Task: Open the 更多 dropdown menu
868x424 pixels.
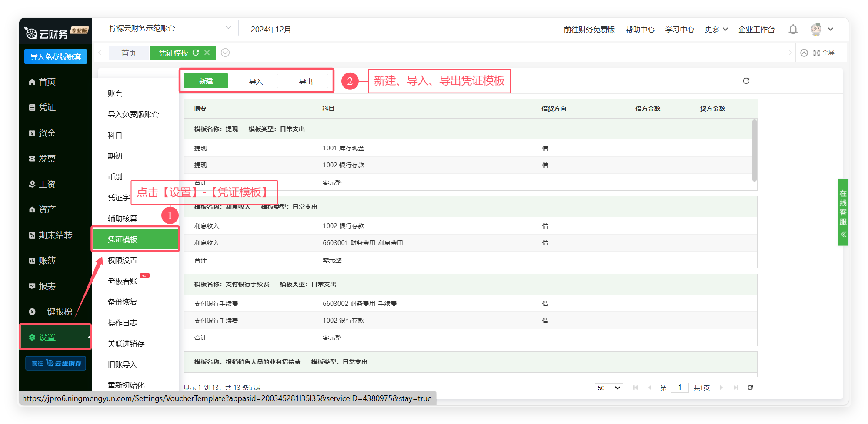Action: [x=716, y=30]
